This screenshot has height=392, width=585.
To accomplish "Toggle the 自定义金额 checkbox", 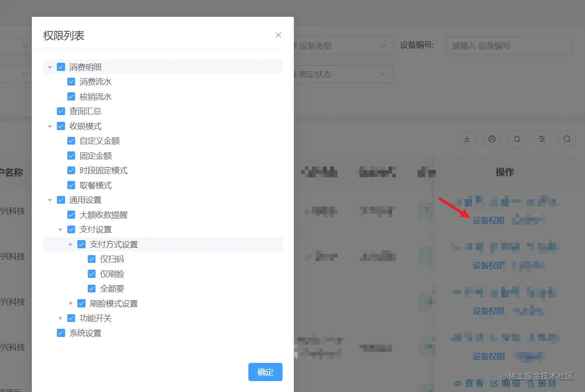I will click(x=71, y=141).
